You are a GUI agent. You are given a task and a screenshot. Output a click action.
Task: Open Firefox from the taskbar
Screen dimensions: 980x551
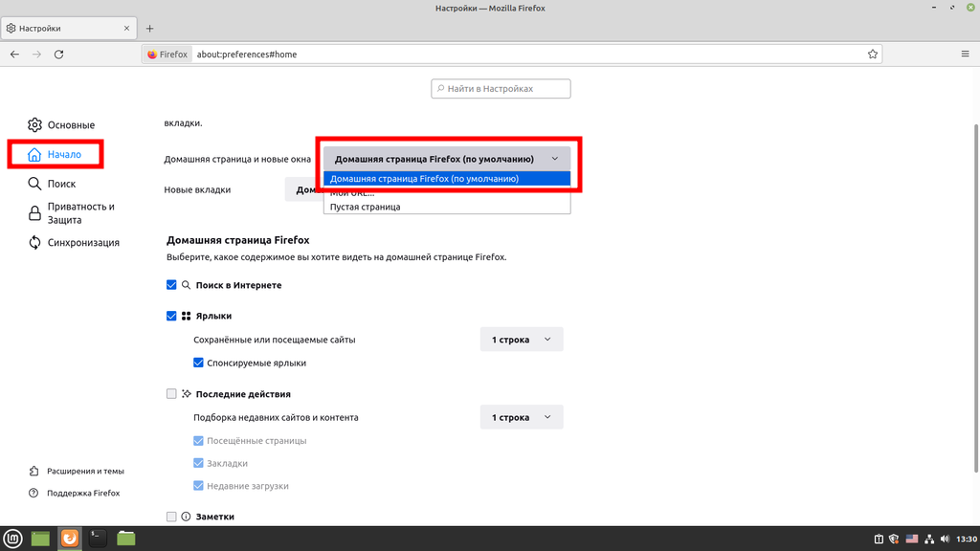coord(69,539)
